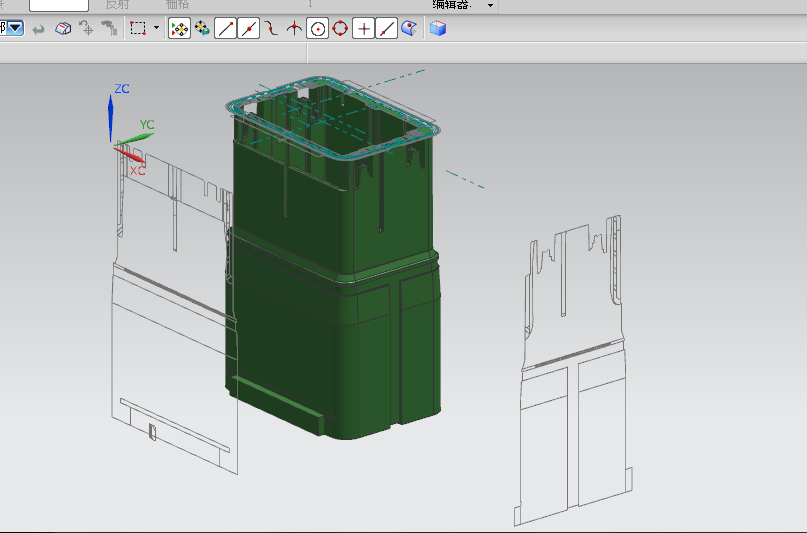Click the blue cube toolbar icon

tap(438, 29)
